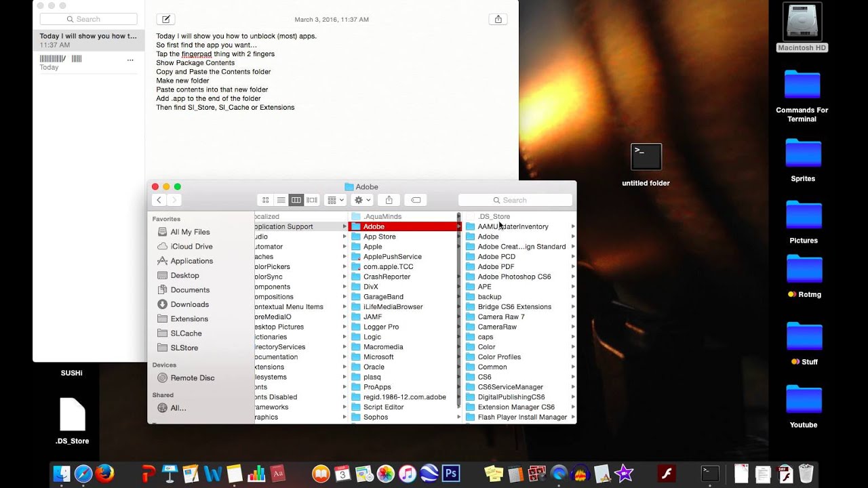Viewport: 868px width, 488px height.
Task: Select the .DS_Store file on desktop
Action: (x=72, y=421)
